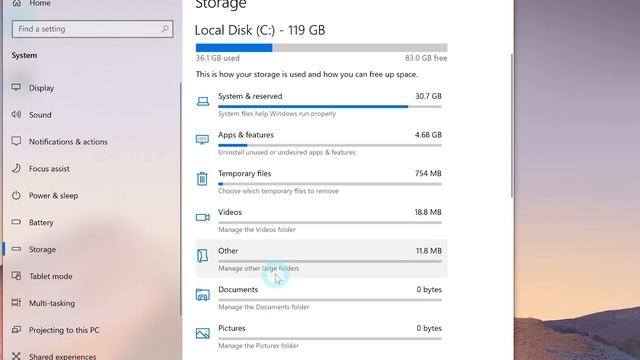Click the Apps & features usage bar
Image resolution: width=640 pixels, height=360 pixels.
point(330,145)
